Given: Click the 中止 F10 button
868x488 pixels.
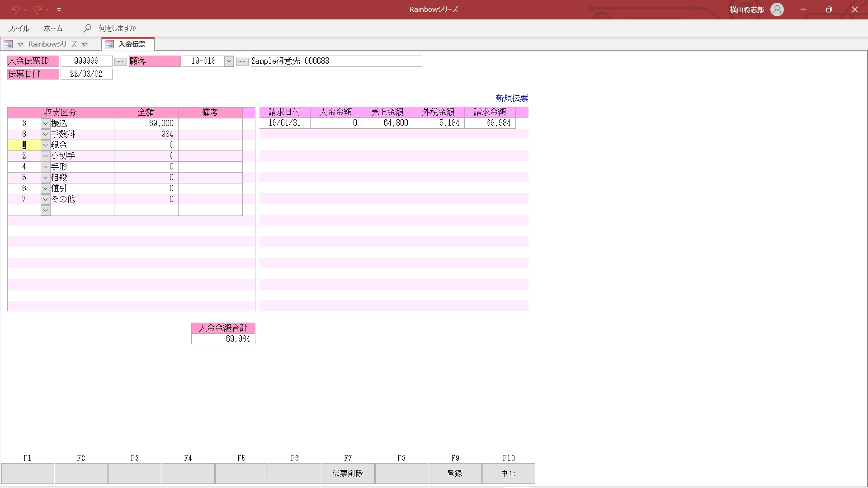Looking at the screenshot, I should tap(508, 473).
